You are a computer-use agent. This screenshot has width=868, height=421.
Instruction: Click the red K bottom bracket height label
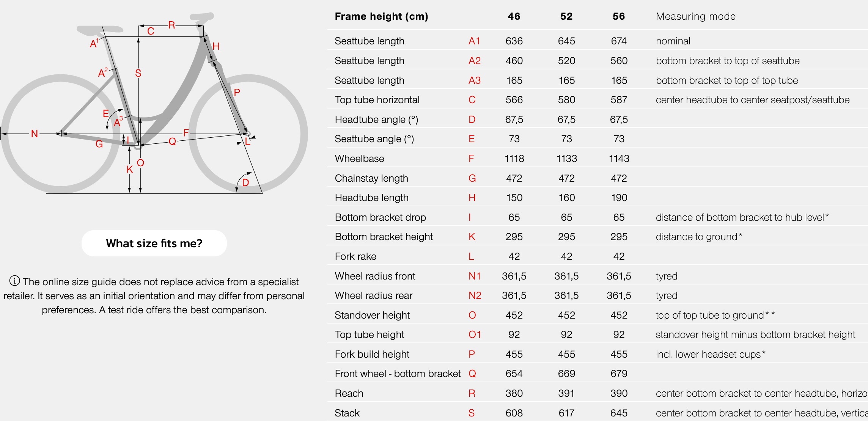pyautogui.click(x=130, y=170)
